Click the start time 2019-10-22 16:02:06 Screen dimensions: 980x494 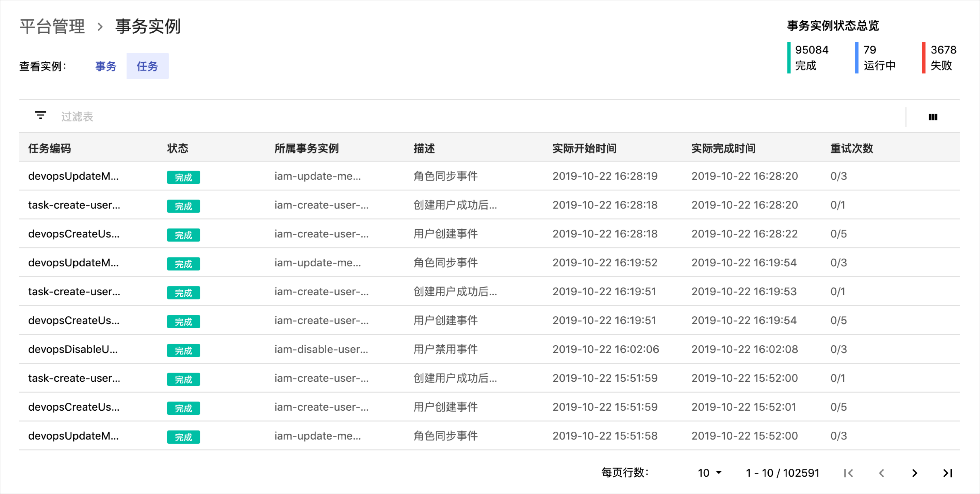pyautogui.click(x=606, y=349)
